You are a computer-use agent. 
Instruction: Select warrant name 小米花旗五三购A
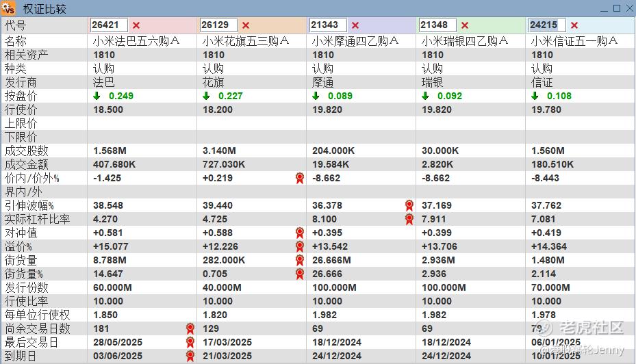(x=246, y=41)
